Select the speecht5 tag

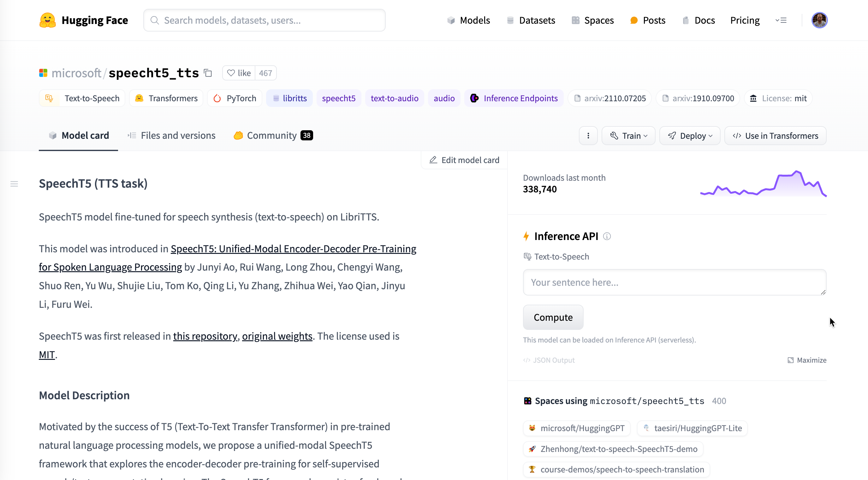coord(339,98)
